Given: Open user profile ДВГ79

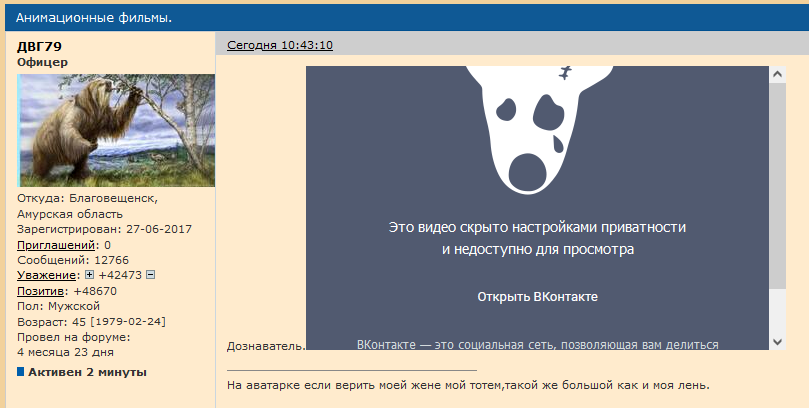Looking at the screenshot, I should pyautogui.click(x=39, y=46).
